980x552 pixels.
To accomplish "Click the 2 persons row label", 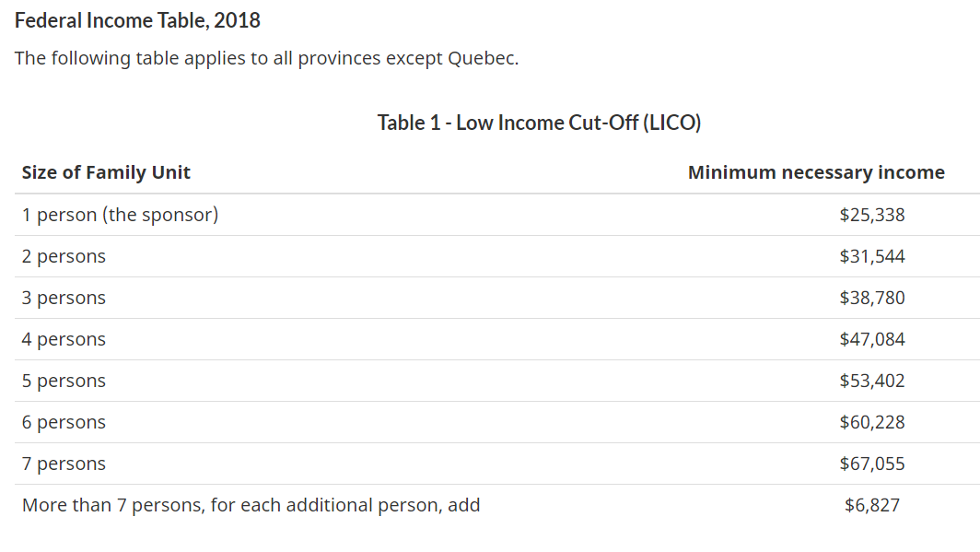I will [64, 257].
